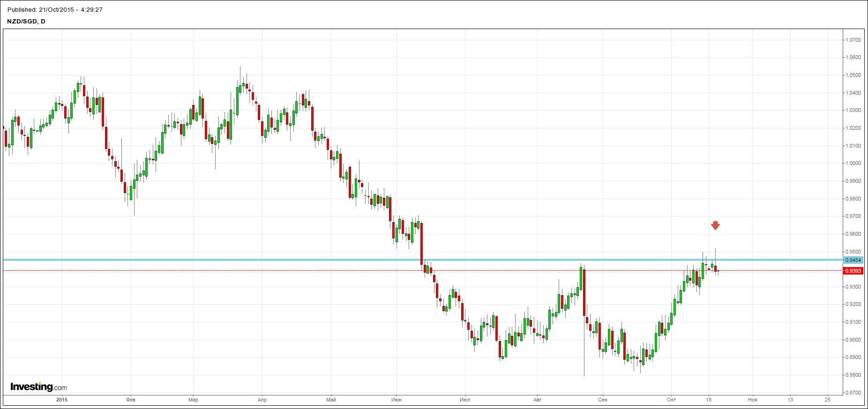Click the 1.0400 price axis label
Viewport: 868px width, 409px height.
(852, 93)
